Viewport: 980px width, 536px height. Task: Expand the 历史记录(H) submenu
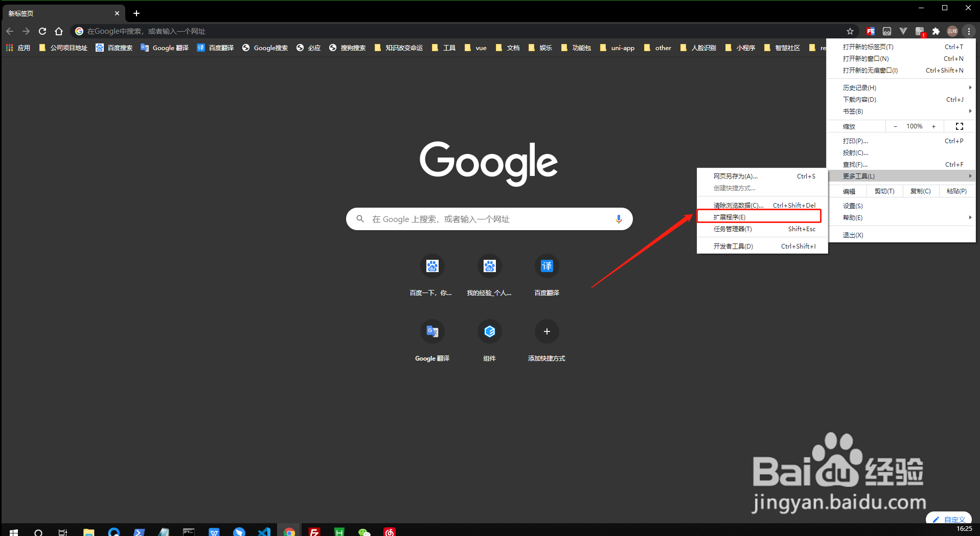tap(901, 87)
